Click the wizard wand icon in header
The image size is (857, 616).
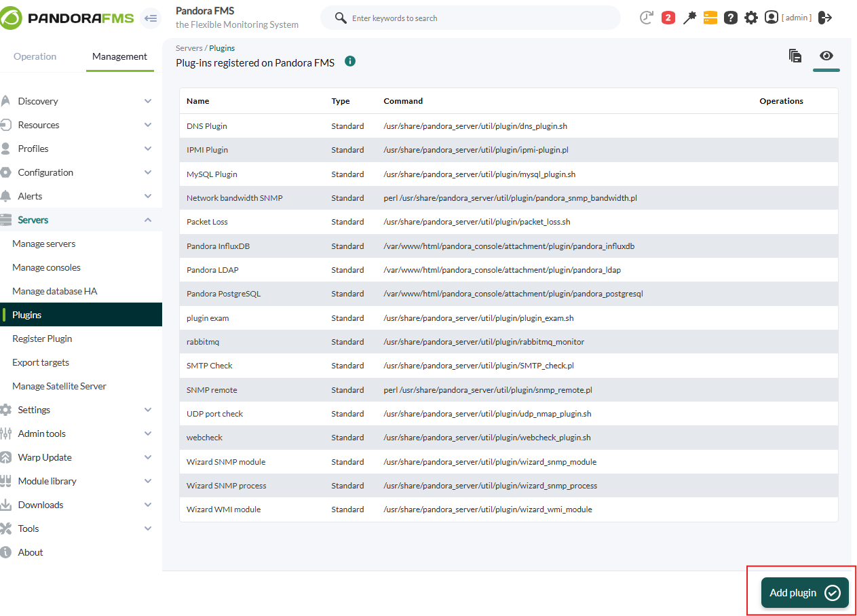689,18
